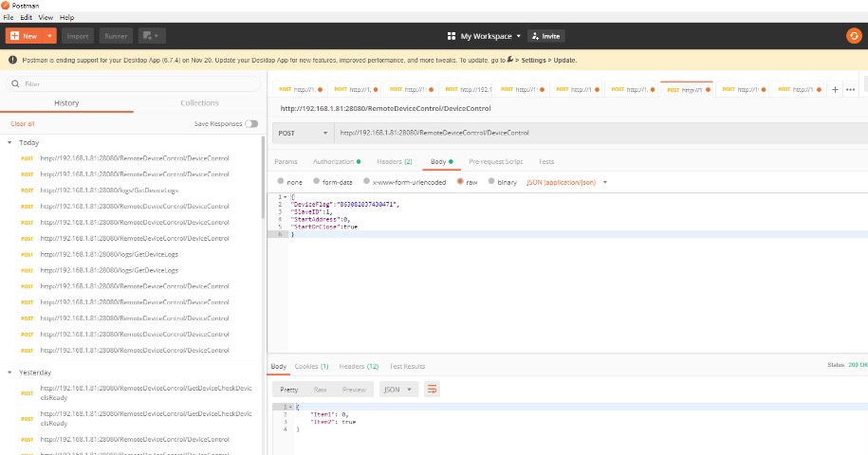Click the sync status icon at top right
The image size is (868, 455).
pyautogui.click(x=853, y=36)
